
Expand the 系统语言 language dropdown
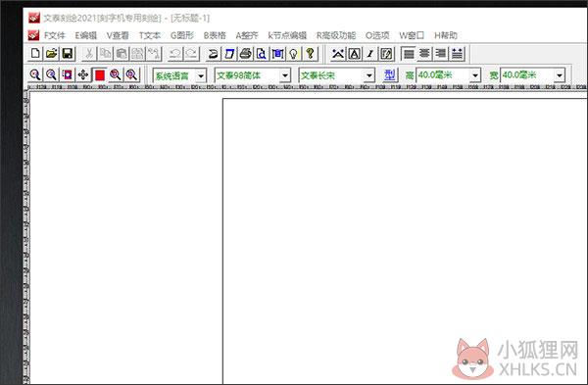pyautogui.click(x=201, y=75)
